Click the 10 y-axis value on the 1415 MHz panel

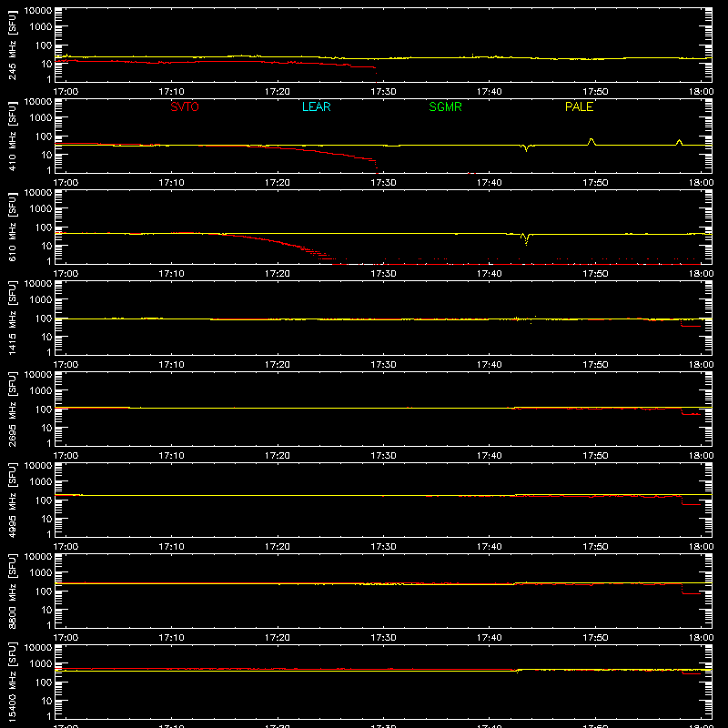(x=46, y=337)
